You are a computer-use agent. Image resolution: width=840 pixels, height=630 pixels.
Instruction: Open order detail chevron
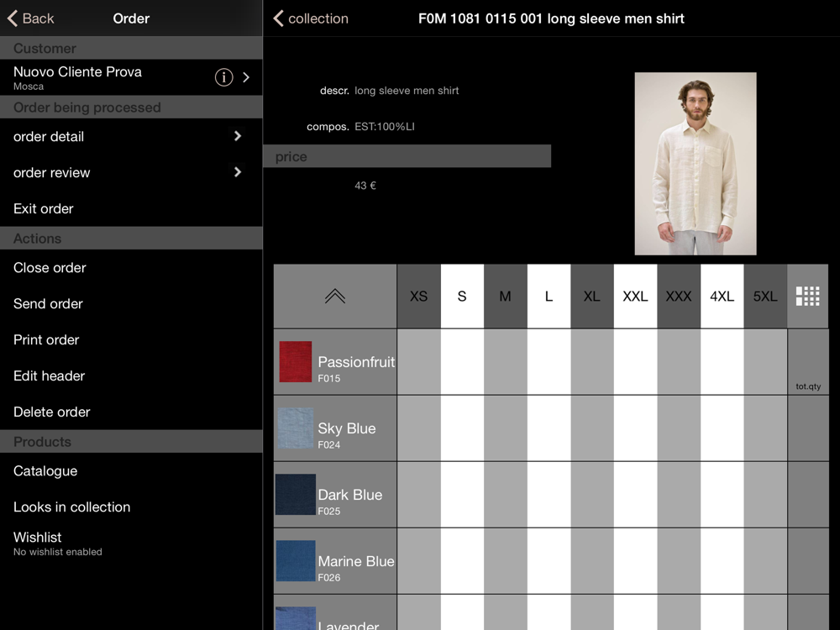[238, 136]
